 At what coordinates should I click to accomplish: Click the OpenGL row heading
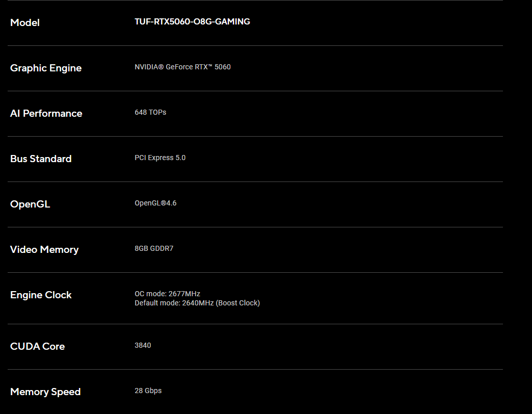pos(30,204)
